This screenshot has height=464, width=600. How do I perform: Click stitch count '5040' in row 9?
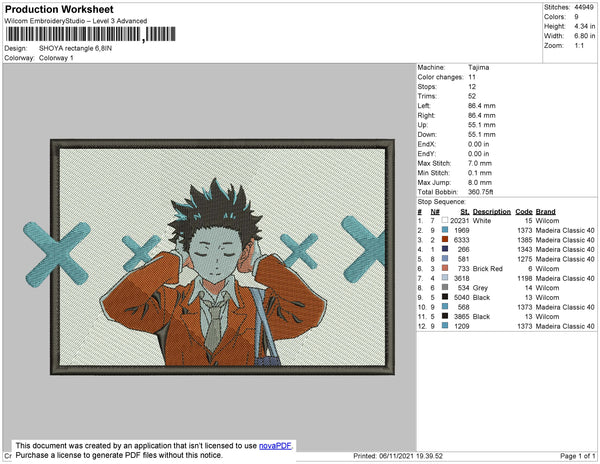pos(461,297)
